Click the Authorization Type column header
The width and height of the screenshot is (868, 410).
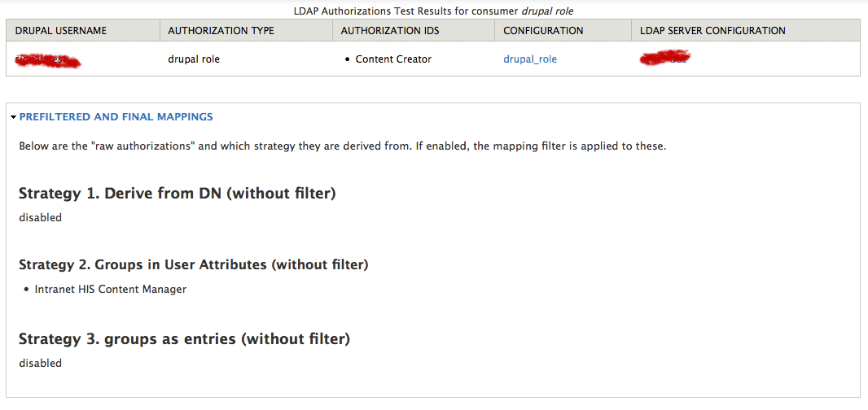(221, 31)
